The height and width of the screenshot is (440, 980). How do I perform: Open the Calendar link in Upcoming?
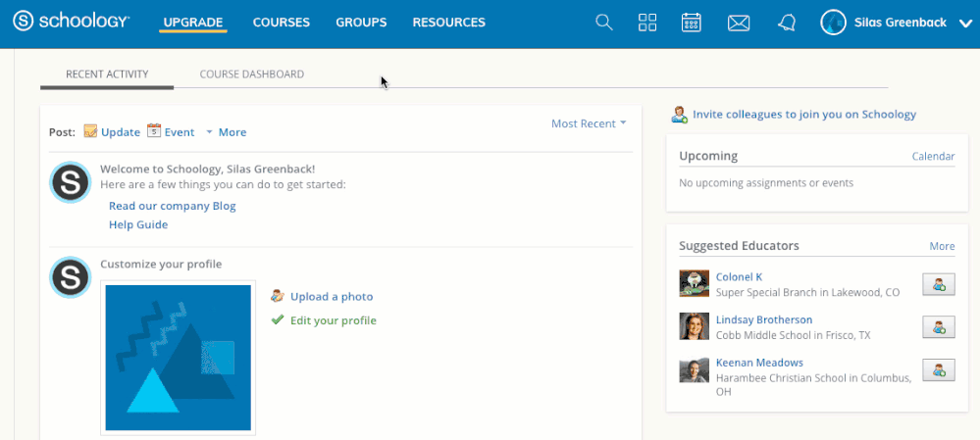coord(933,157)
